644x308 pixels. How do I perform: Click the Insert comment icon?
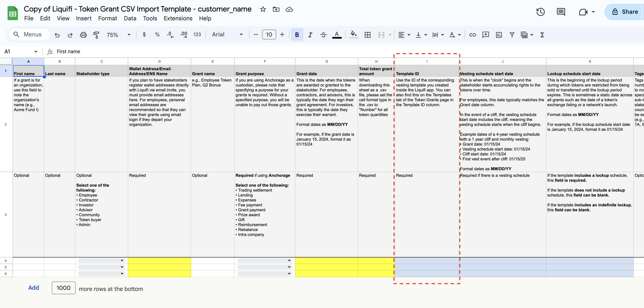486,35
